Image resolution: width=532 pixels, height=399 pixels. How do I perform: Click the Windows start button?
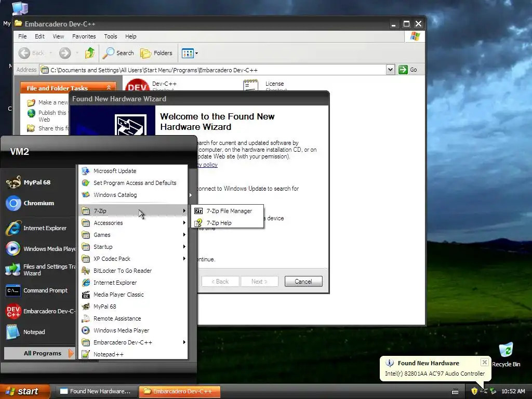pos(24,391)
